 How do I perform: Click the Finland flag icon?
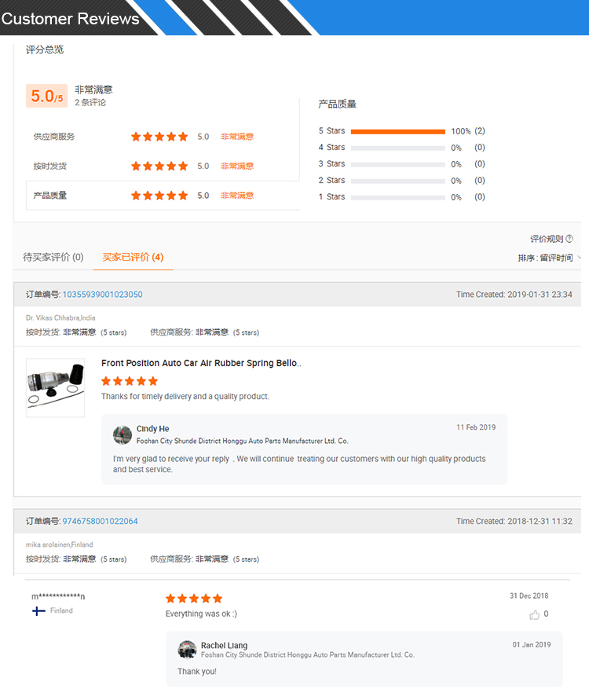click(x=38, y=610)
